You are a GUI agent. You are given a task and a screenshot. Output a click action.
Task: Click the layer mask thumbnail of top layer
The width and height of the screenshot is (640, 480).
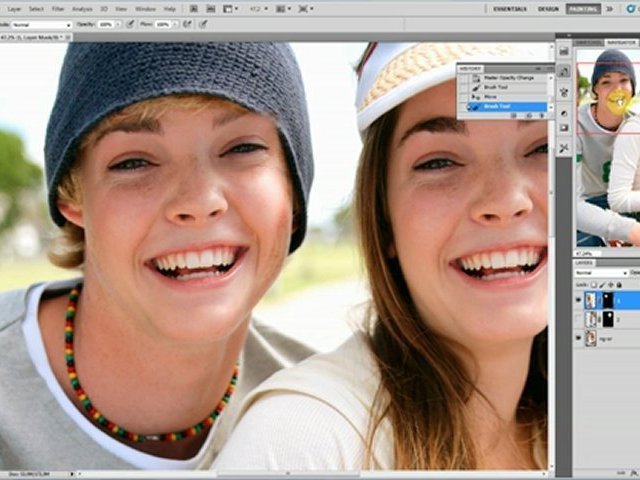coord(607,300)
